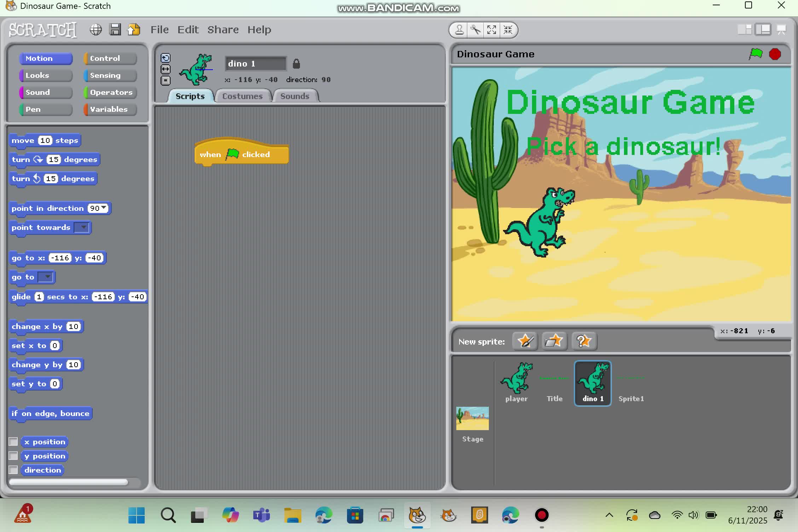Viewport: 798px width, 532px height.
Task: Select the player sprite thumbnail
Action: [516, 383]
